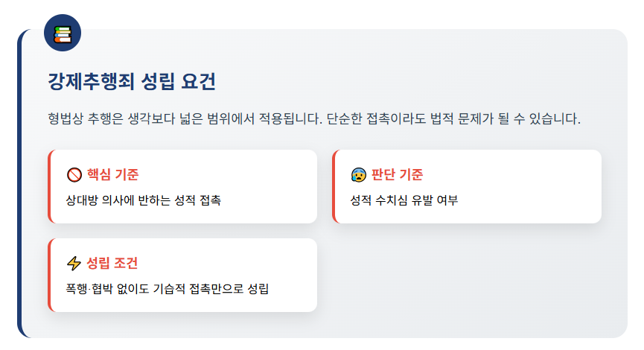Click the anxious face emoji beside 판단 기준
This screenshot has width=644, height=350.
click(358, 175)
